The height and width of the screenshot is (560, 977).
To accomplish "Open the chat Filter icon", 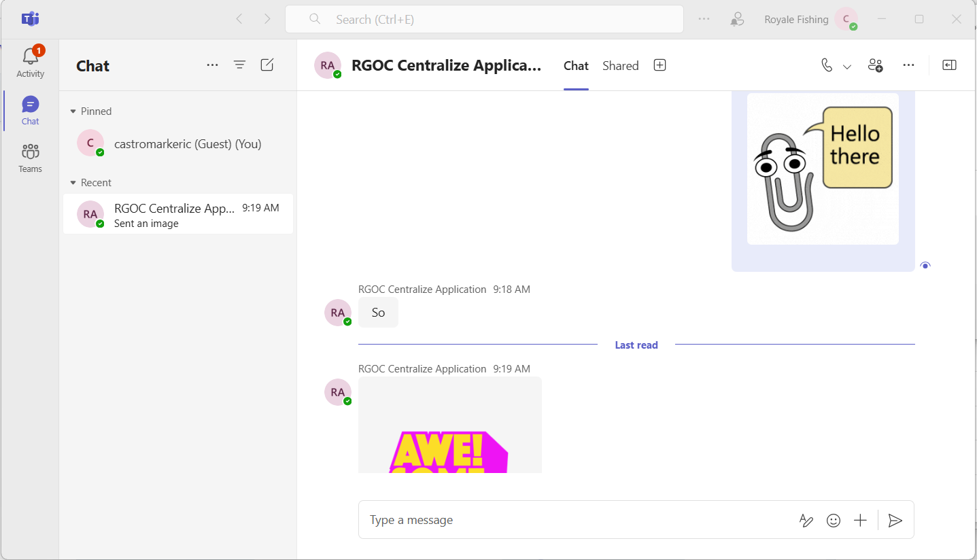I will point(239,65).
